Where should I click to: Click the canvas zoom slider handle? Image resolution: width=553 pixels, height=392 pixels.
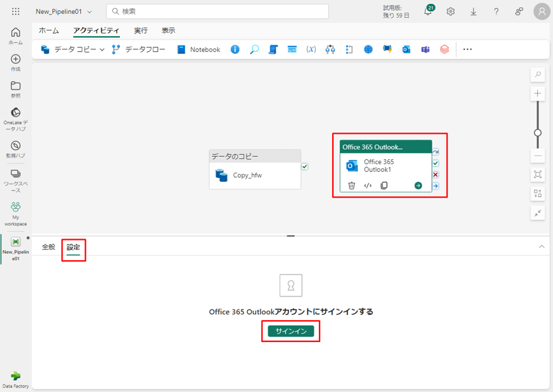click(x=538, y=132)
